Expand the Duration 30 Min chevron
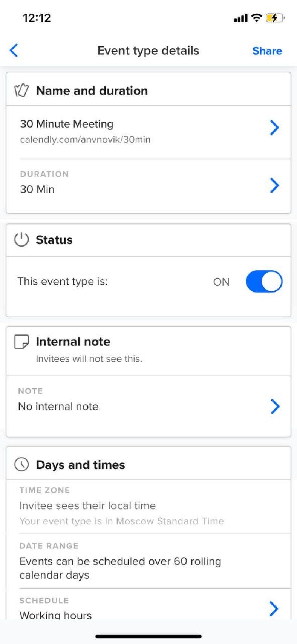Viewport: 297px width, 644px height. coord(275,185)
